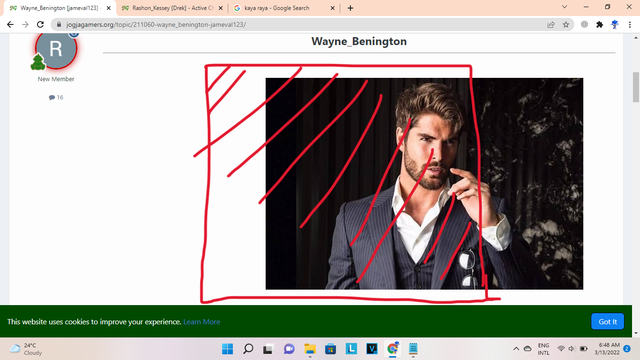Viewport: 640px width, 360px height.
Task: Dismiss cookie banner with Got It
Action: (x=607, y=322)
